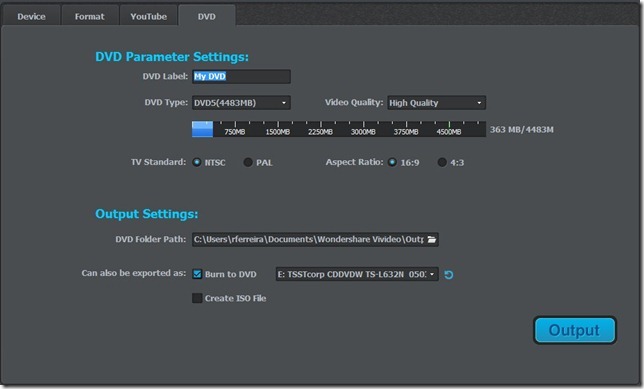Switch to the Device tab
This screenshot has width=644, height=389.
(x=31, y=16)
